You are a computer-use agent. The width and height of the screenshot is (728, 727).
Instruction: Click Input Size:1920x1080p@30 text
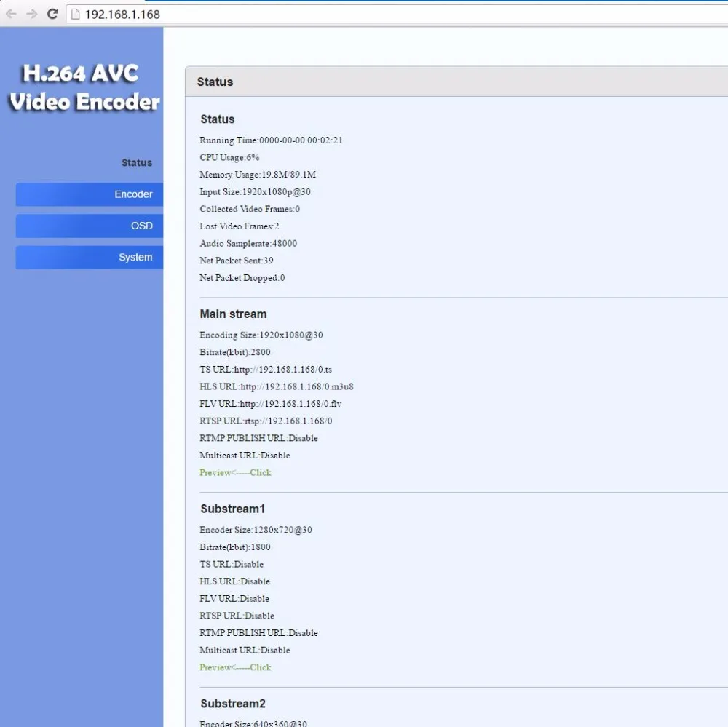coord(255,191)
